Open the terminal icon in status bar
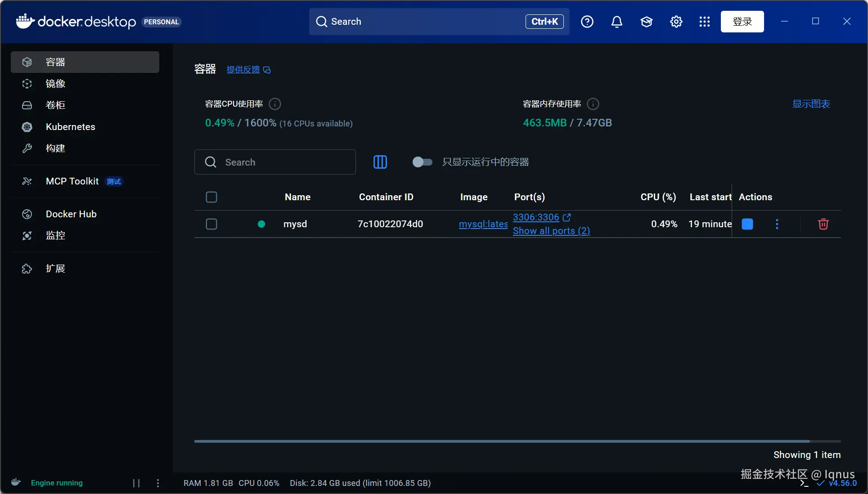 [804, 483]
